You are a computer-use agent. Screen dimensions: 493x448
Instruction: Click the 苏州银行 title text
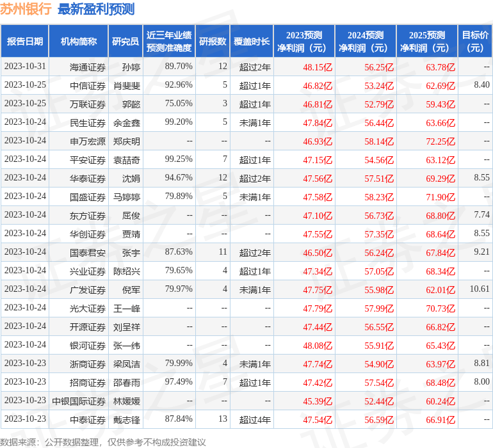26,9
